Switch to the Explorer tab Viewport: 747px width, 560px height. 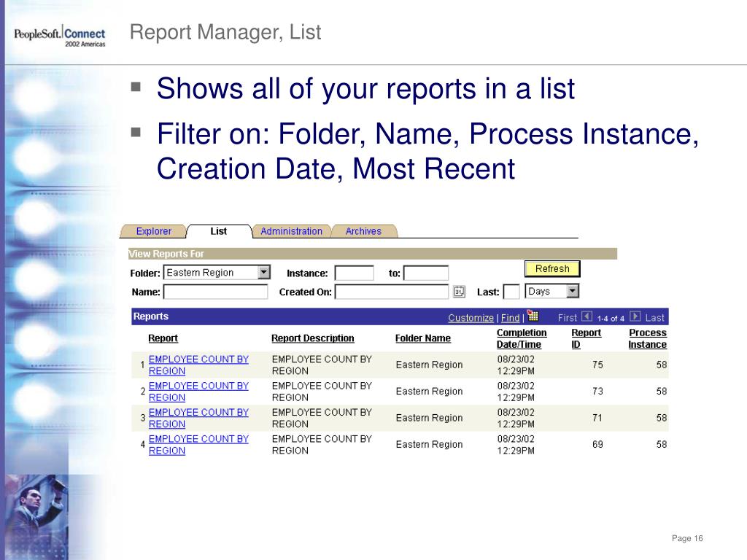pos(153,231)
